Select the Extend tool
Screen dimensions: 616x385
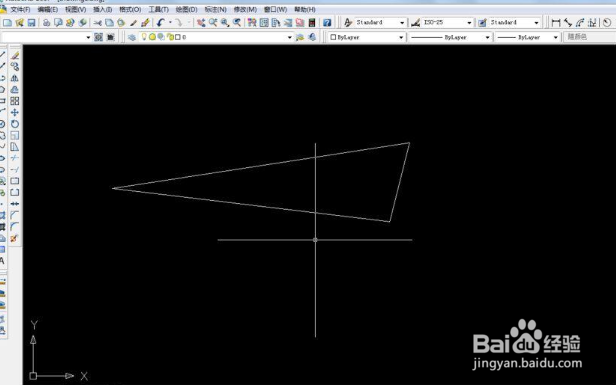click(x=15, y=170)
